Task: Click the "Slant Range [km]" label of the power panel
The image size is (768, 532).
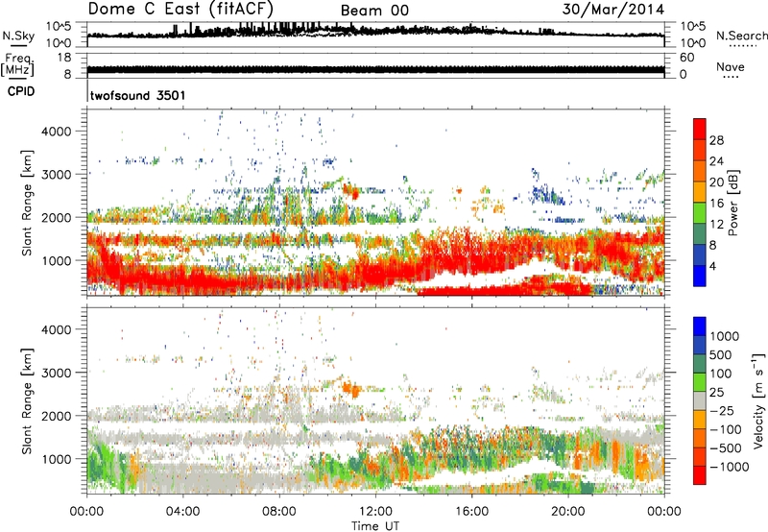Action: coord(27,203)
